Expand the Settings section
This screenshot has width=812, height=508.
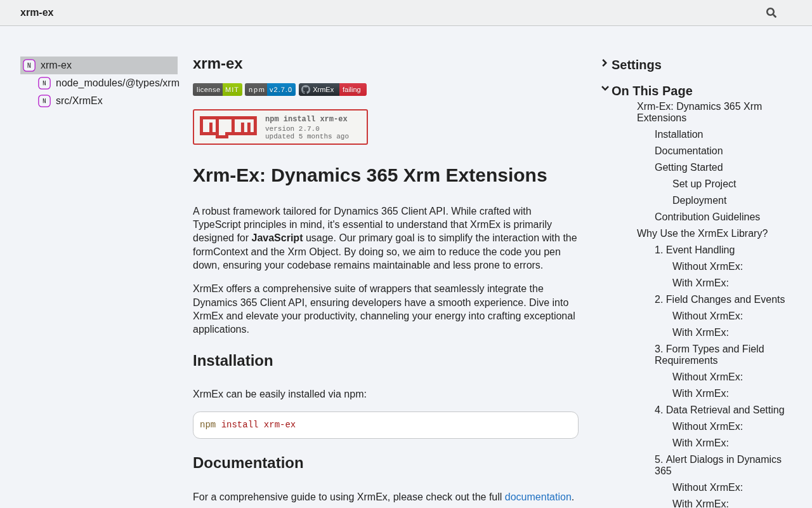pos(636,65)
